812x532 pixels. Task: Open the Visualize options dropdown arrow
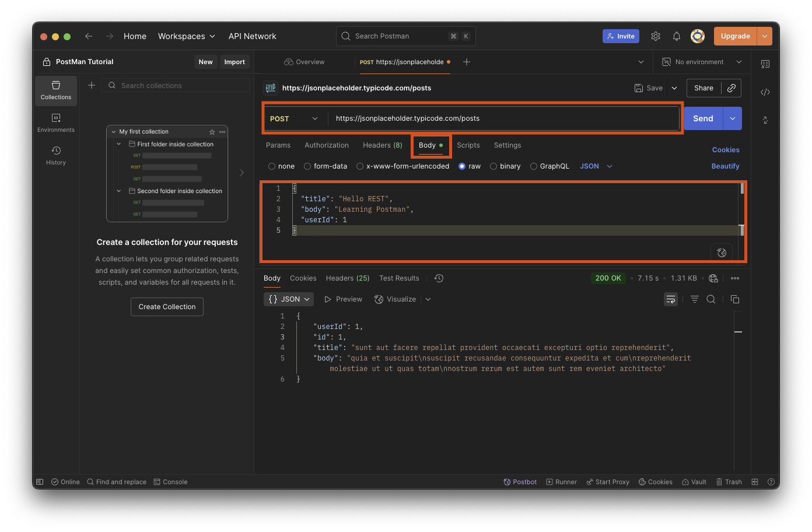click(x=428, y=299)
